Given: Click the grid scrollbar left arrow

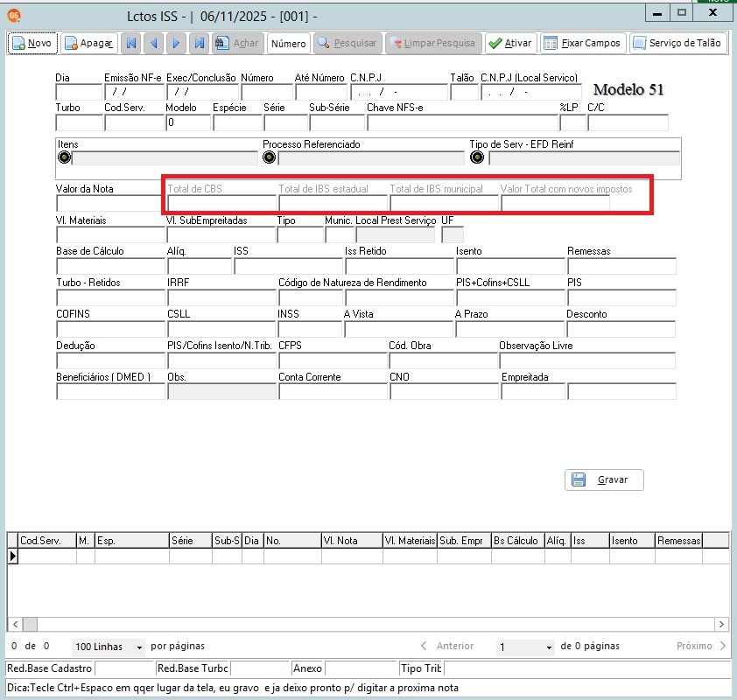Looking at the screenshot, I should click(15, 624).
